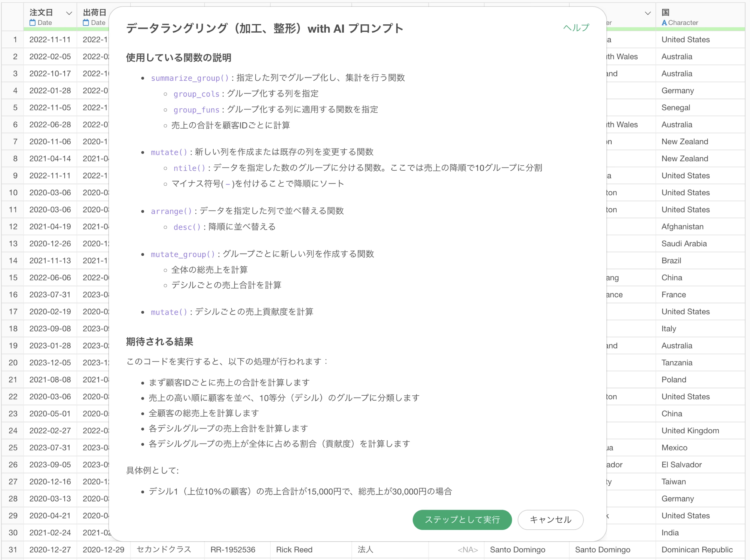Click the Rick Reed cell
Screen dimensions: 750x560
pyautogui.click(x=294, y=549)
